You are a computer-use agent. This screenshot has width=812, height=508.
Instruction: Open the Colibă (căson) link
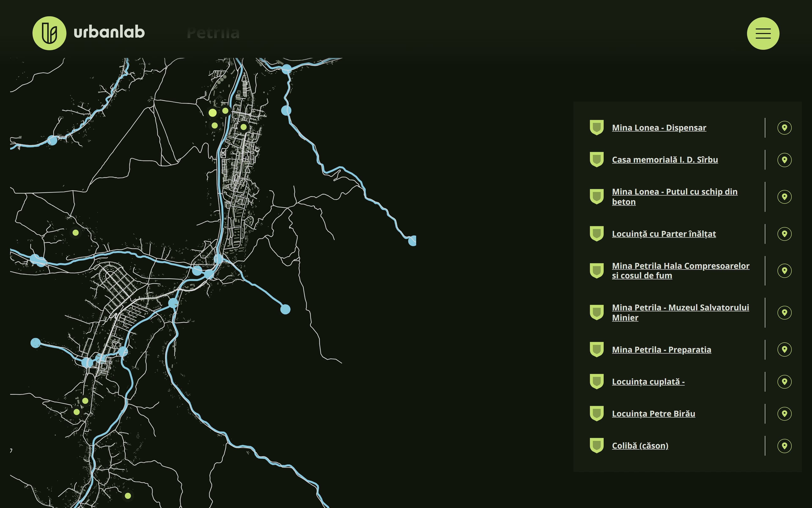pos(640,446)
